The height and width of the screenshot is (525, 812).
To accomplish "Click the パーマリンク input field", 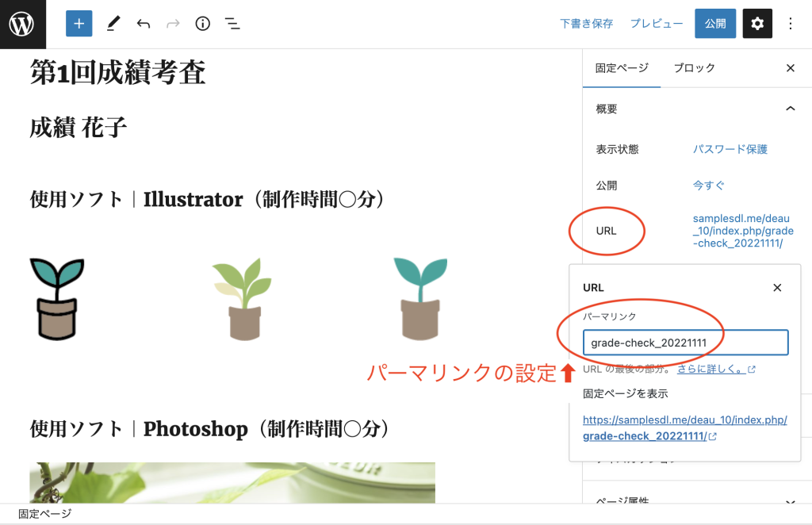I will click(x=685, y=343).
